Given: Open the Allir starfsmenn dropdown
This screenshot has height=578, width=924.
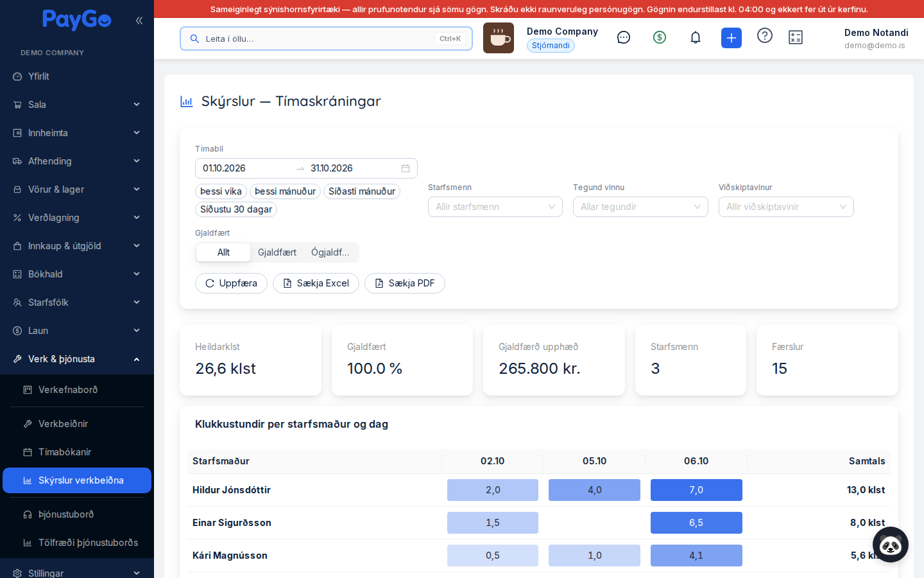Looking at the screenshot, I should coord(495,207).
